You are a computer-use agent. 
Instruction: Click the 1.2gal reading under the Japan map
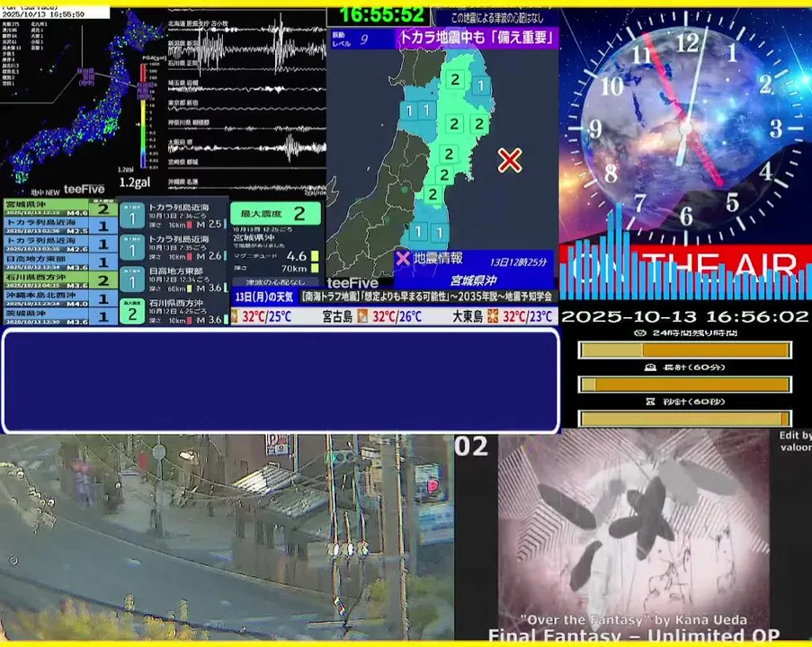(x=134, y=182)
